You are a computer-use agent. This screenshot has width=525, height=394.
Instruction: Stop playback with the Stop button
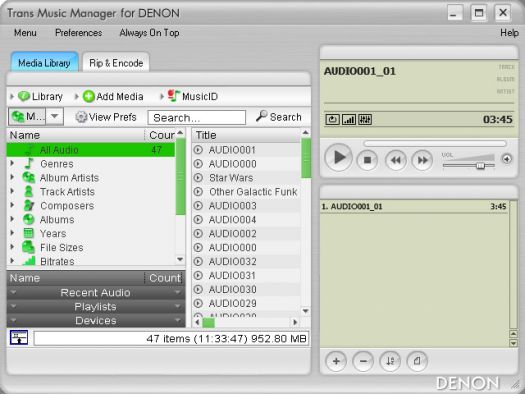367,160
